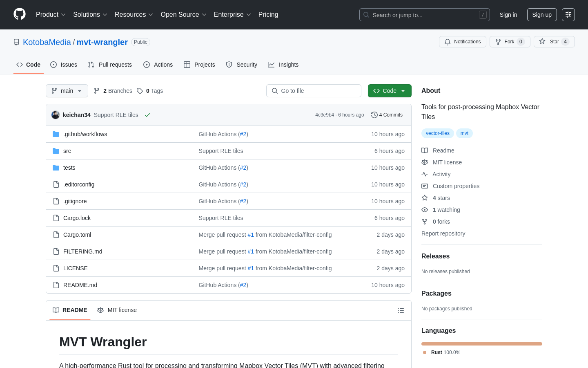Click the tag icon beside 0 Tags
Viewport: 588px width, 368px height.
(140, 91)
